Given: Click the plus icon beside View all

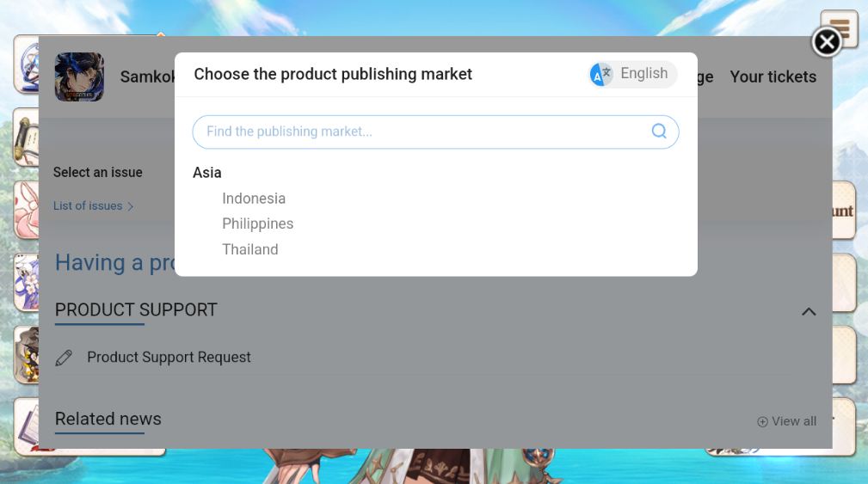Looking at the screenshot, I should click(x=762, y=421).
